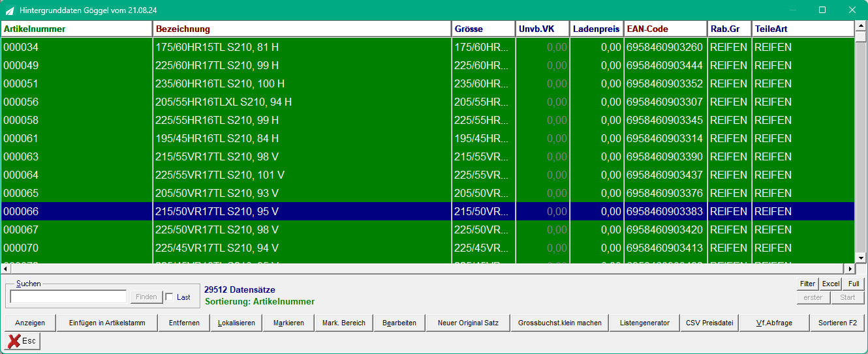
Task: Toggle the Last checkbox
Action: pos(170,297)
